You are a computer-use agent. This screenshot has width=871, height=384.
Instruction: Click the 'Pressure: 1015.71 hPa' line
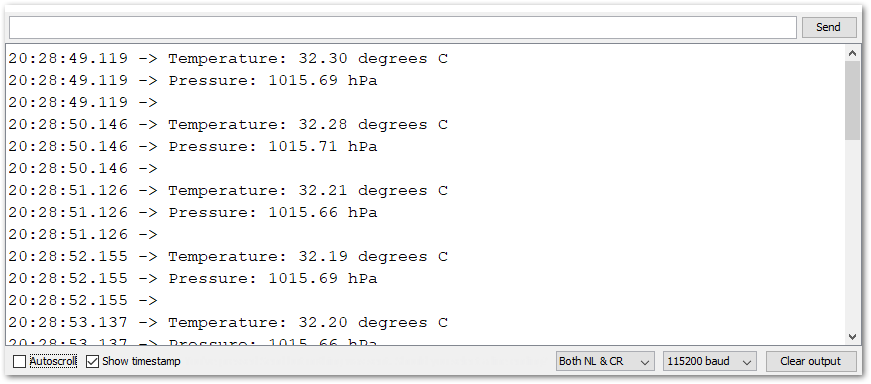(x=193, y=147)
